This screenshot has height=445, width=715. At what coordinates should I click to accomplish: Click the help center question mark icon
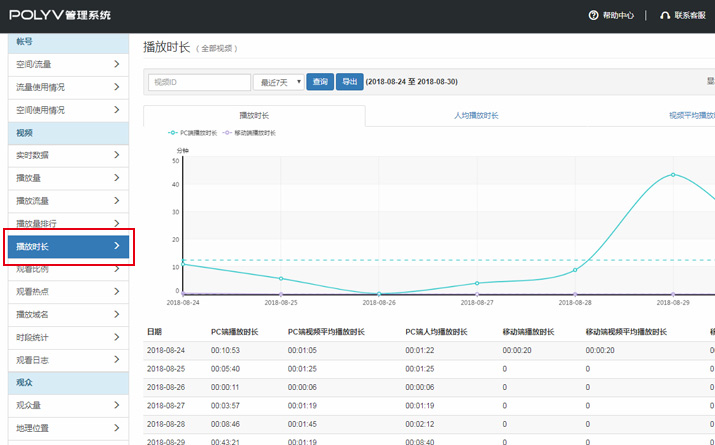coord(593,15)
